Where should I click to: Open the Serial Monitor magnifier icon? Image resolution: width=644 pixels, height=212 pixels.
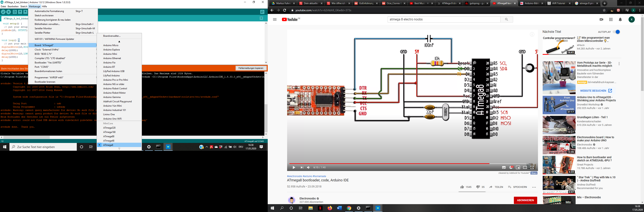pyautogui.click(x=262, y=12)
